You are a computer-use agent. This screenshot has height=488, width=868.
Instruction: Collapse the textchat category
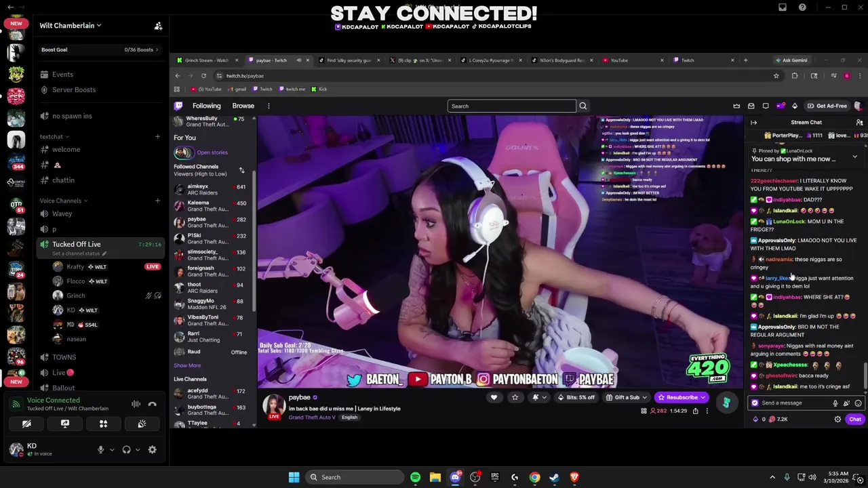[55, 137]
